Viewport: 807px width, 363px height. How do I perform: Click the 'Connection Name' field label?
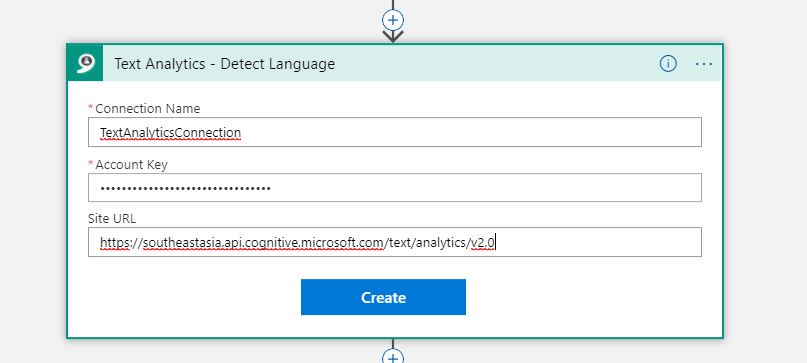(148, 109)
